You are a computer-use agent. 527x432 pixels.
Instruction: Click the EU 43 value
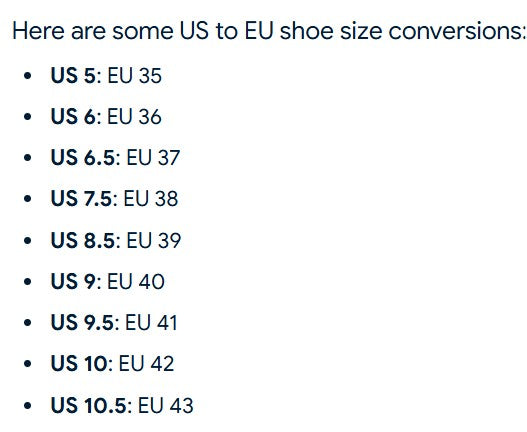coord(166,405)
